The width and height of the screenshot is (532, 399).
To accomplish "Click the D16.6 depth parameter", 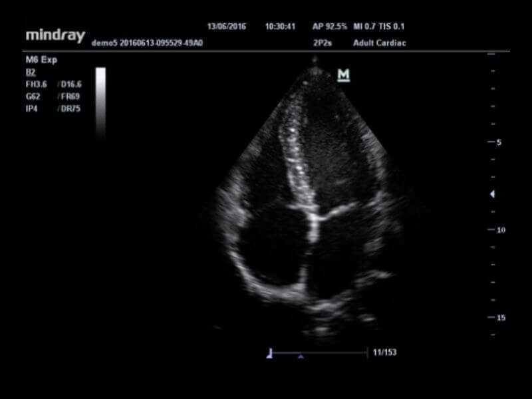I will [70, 84].
